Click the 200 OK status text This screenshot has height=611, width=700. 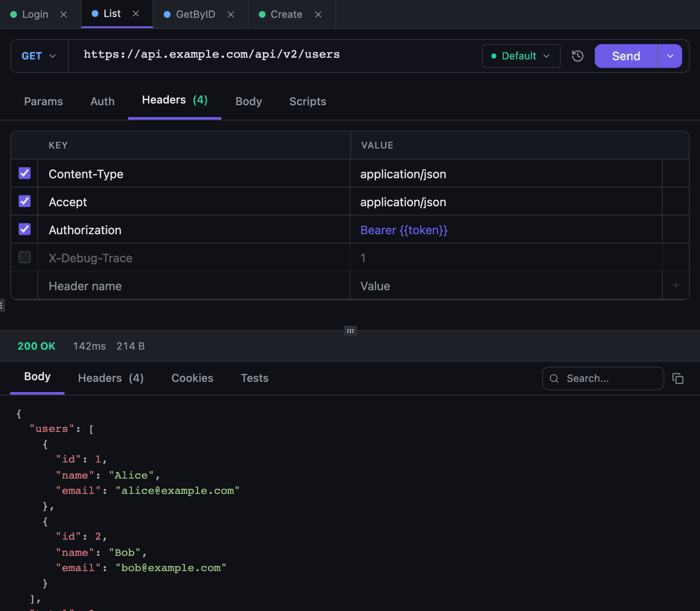pyautogui.click(x=36, y=346)
